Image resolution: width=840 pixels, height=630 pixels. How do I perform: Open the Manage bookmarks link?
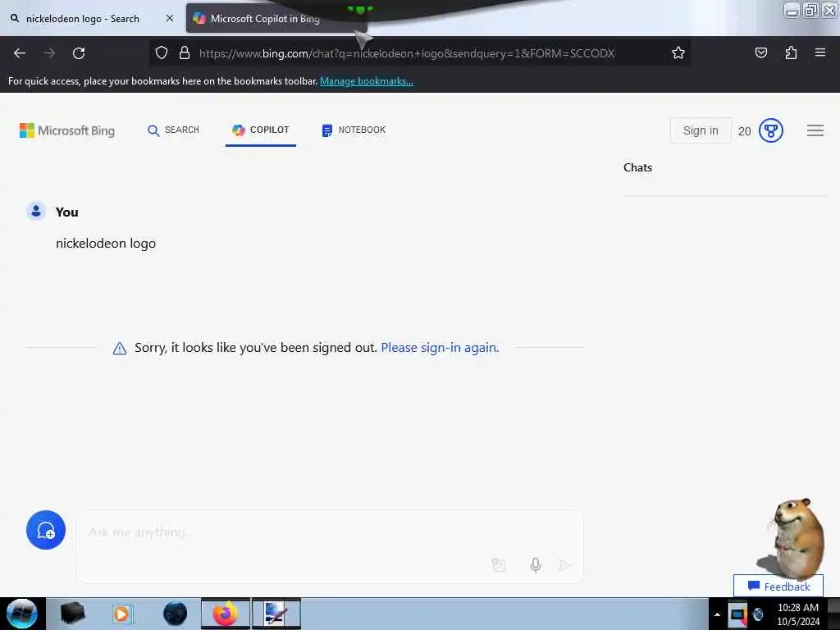[x=367, y=81]
